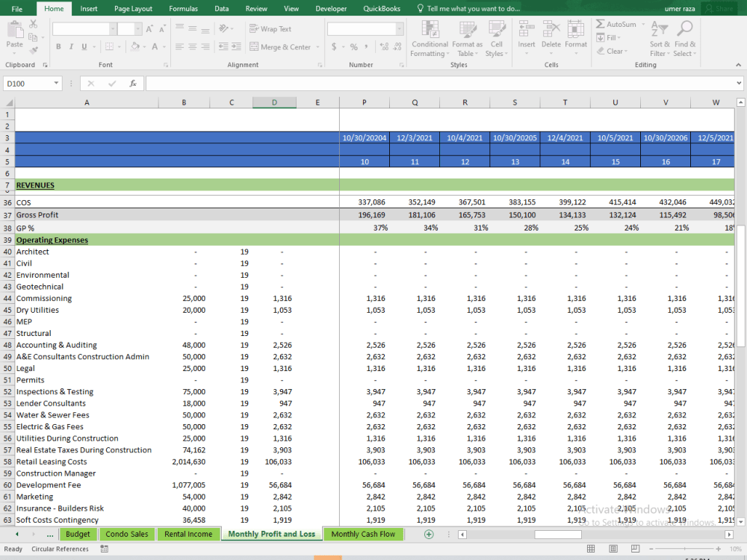Open the AutoSum dropdown arrow
This screenshot has width=747, height=560.
[x=643, y=25]
